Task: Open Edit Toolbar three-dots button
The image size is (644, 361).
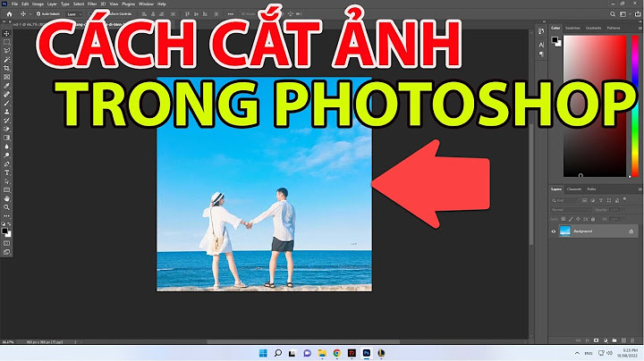Action: [6, 216]
